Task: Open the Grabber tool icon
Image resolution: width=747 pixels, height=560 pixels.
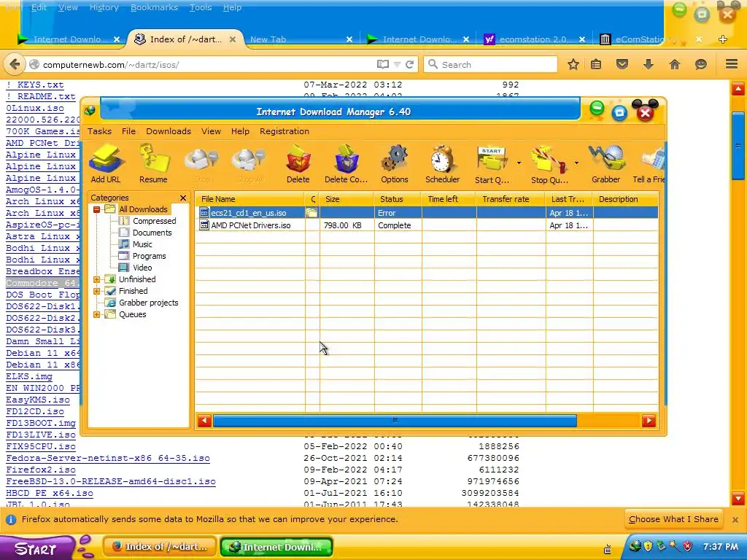Action: [606, 164]
